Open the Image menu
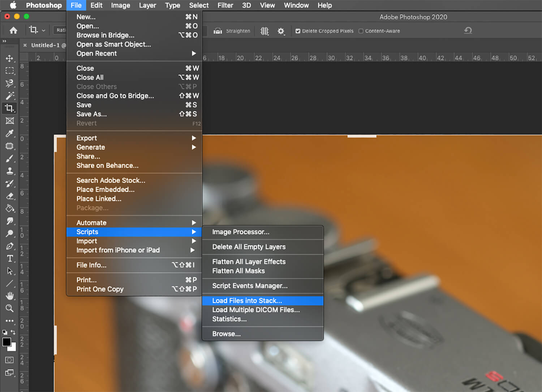The image size is (542, 392). pyautogui.click(x=120, y=5)
